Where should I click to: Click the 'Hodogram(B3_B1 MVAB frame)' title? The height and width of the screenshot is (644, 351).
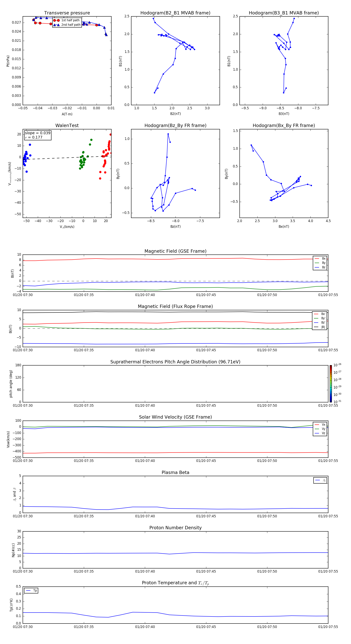tap(284, 13)
